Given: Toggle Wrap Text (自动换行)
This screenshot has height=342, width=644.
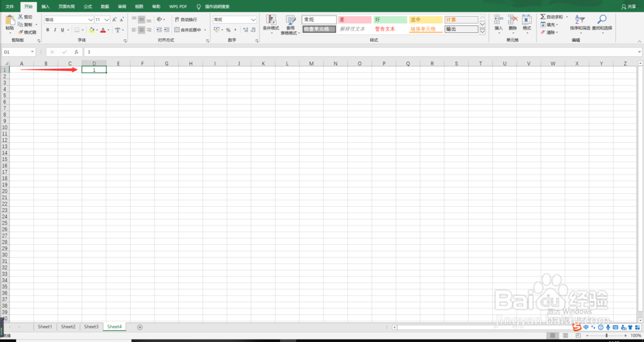Looking at the screenshot, I should point(185,19).
